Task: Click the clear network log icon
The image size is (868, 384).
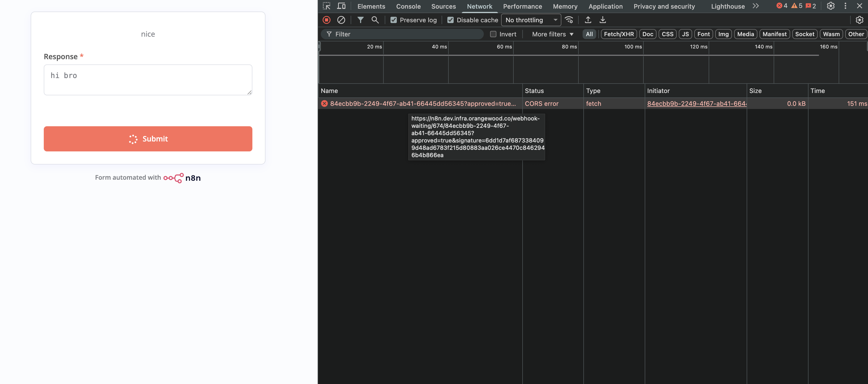Action: pos(341,20)
